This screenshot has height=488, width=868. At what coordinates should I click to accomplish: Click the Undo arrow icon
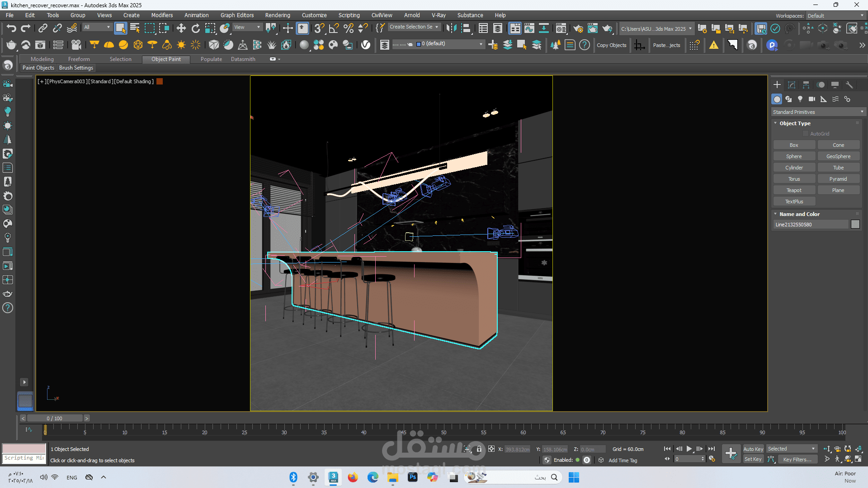pyautogui.click(x=11, y=28)
